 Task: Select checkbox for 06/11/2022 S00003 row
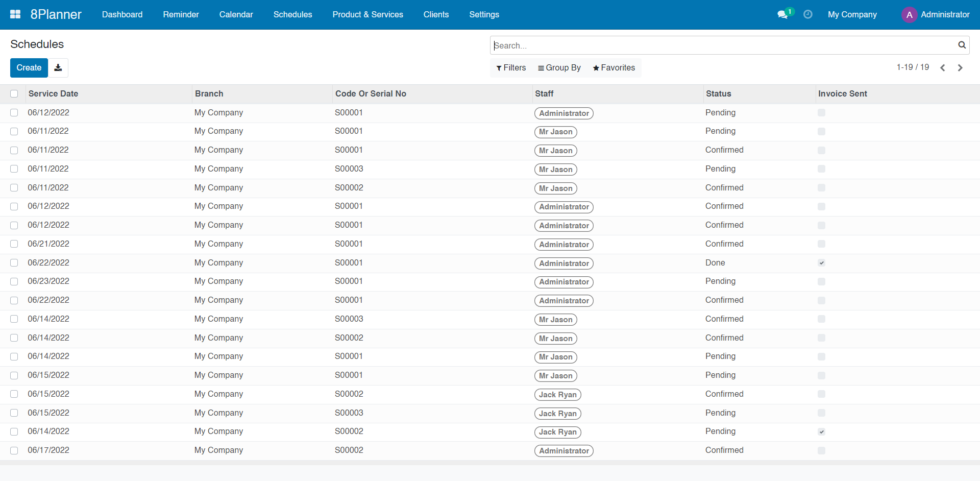pos(14,169)
